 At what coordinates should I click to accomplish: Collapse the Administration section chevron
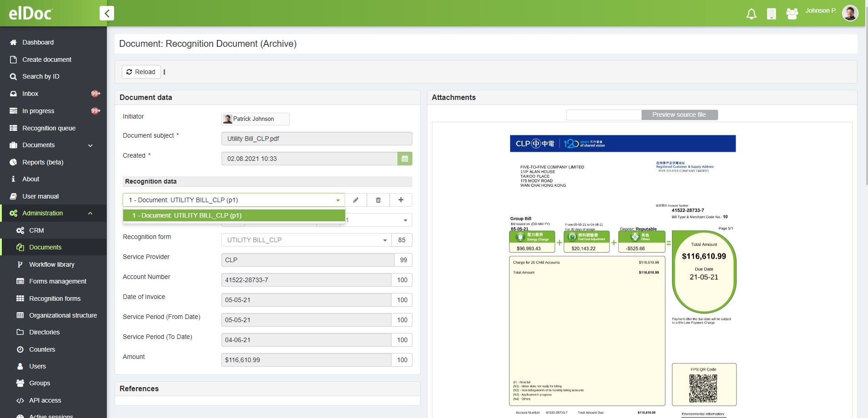[x=90, y=214]
